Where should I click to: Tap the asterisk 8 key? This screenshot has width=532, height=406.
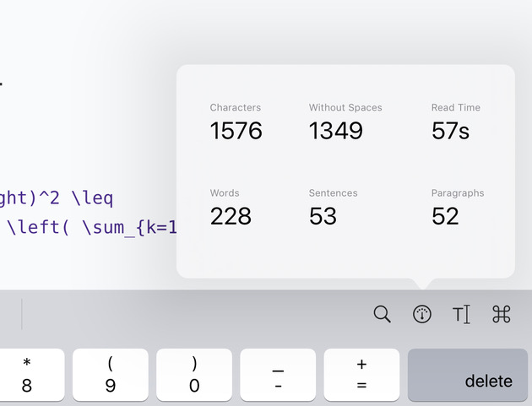(x=29, y=375)
